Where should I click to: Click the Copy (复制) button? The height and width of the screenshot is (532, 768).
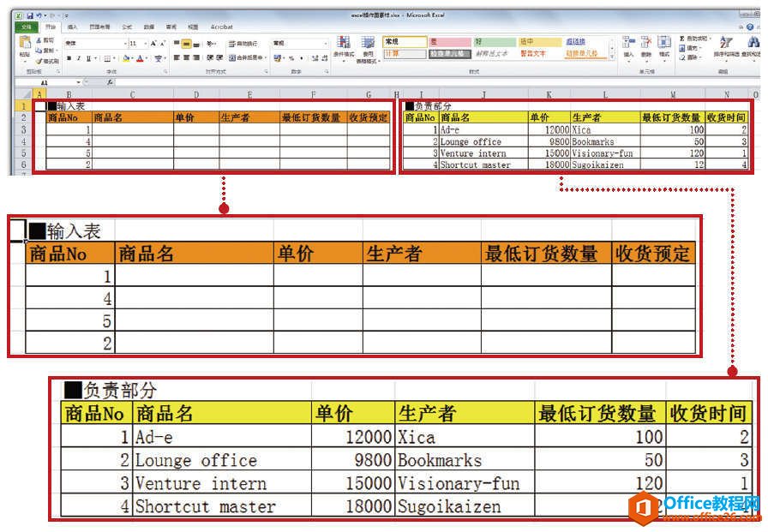pos(46,51)
